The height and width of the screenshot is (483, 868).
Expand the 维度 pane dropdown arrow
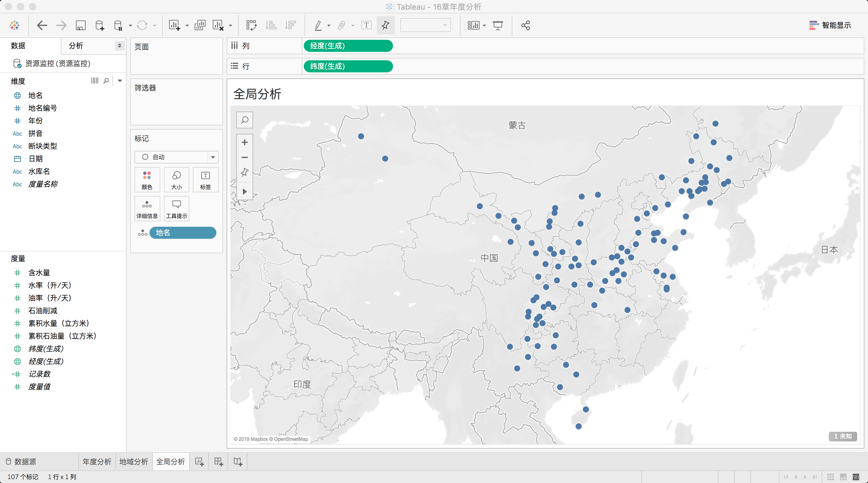120,80
